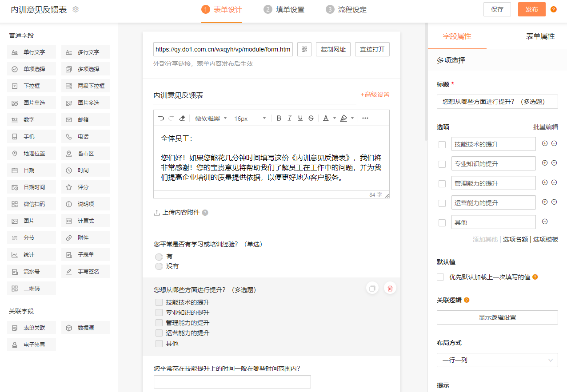
Task: Go to the 流程设定 step
Action: pos(346,10)
